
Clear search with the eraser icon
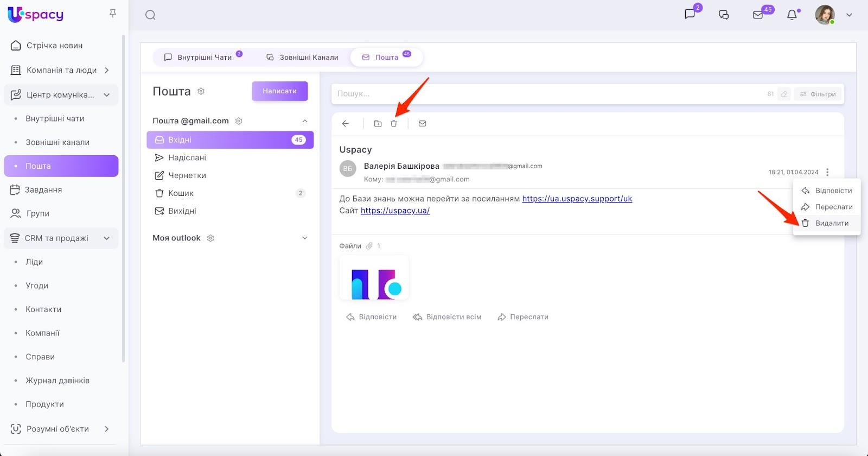(784, 94)
